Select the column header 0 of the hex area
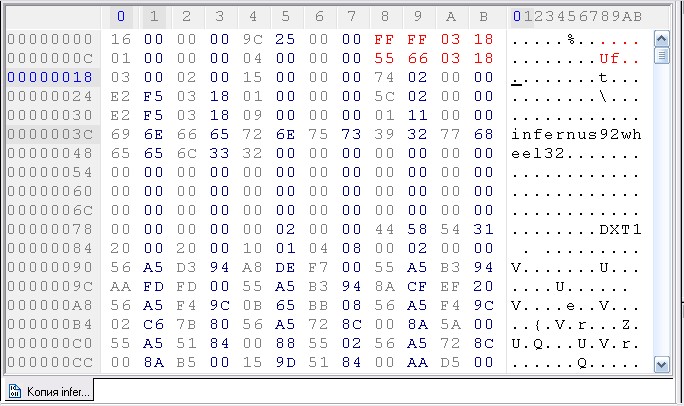This screenshot has height=406, width=684. [x=121, y=17]
